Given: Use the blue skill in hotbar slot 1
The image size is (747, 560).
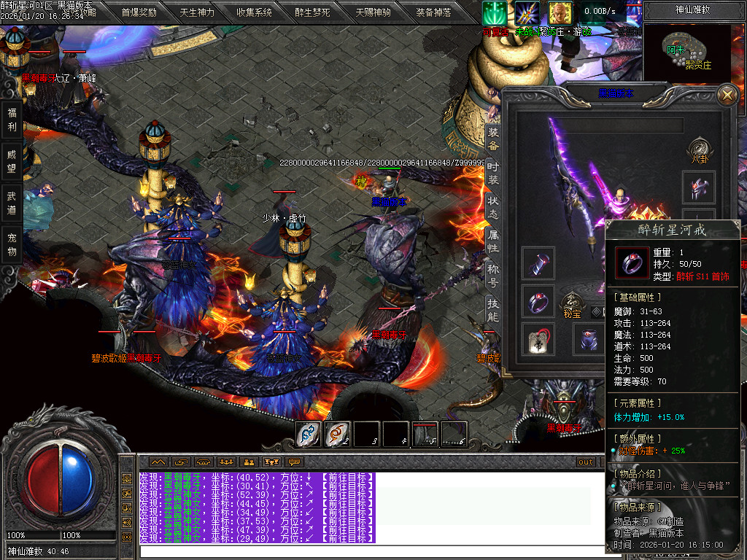Looking at the screenshot, I should coord(309,435).
